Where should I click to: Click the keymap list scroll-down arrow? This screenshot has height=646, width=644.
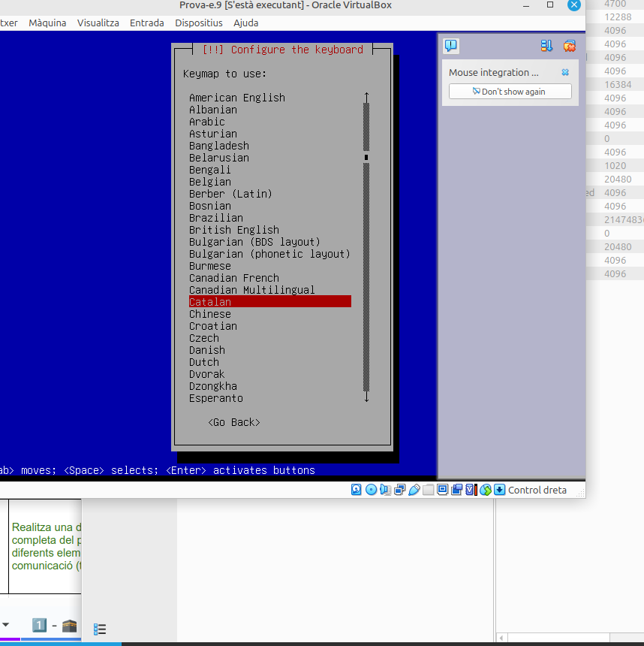(366, 397)
